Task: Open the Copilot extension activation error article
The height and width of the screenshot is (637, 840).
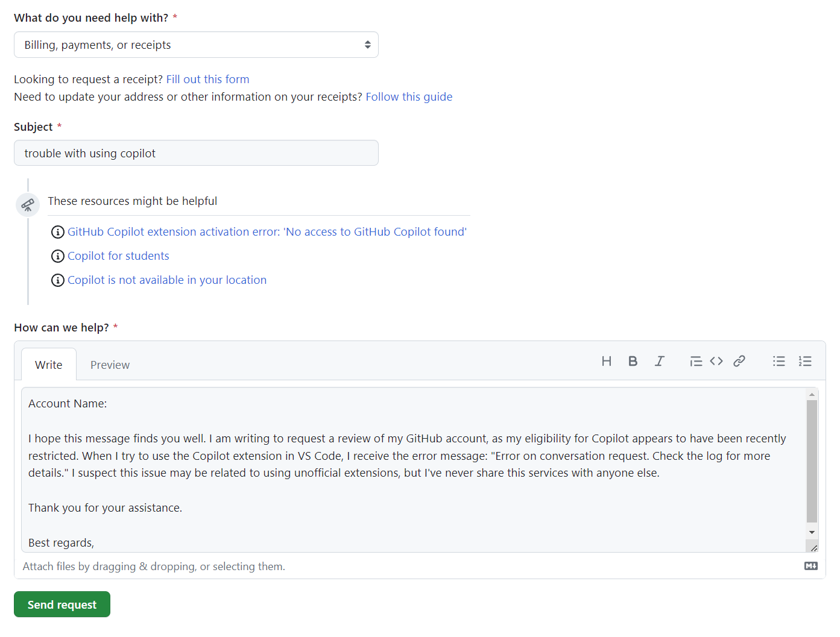Action: [x=268, y=231]
